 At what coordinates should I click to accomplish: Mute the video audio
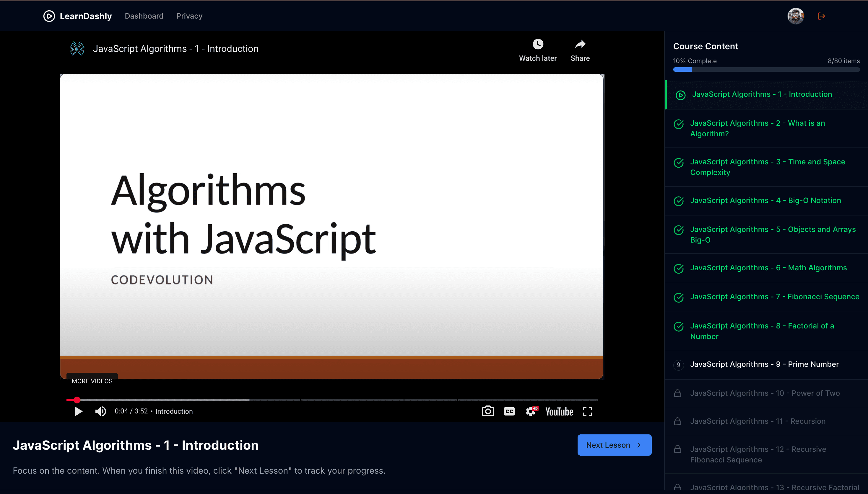click(x=100, y=411)
